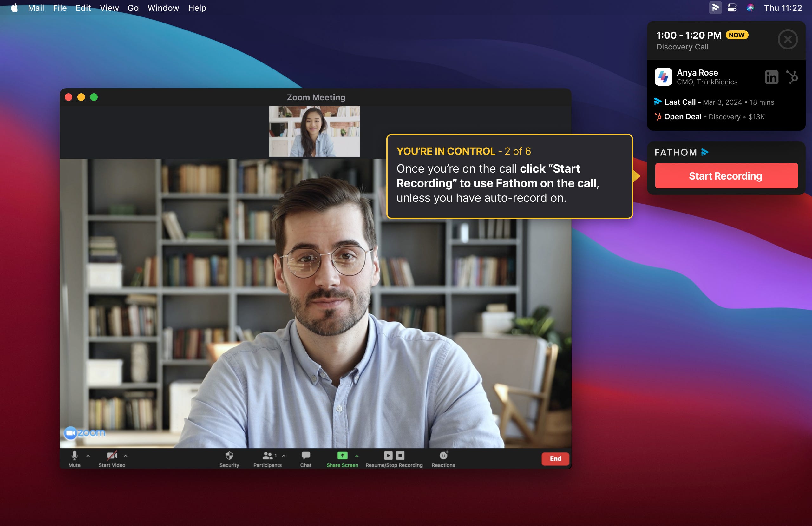Open Zoom Security options
812x526 pixels.
(x=229, y=459)
